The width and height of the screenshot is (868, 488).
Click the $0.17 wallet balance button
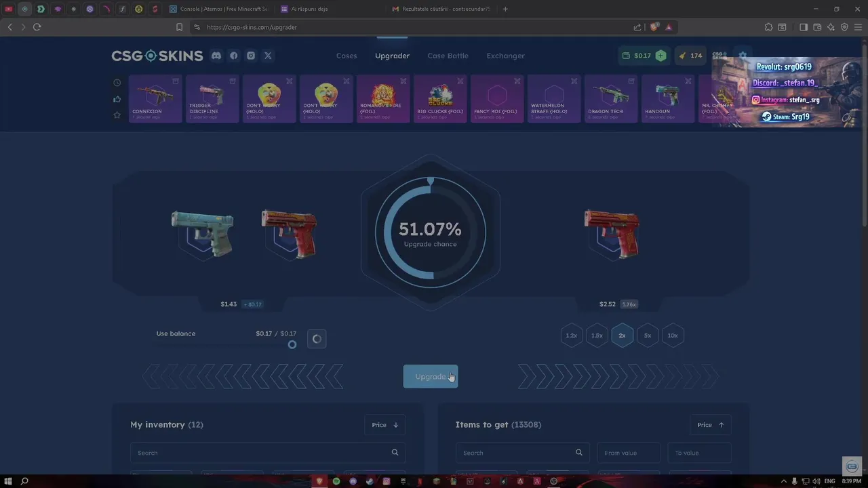[637, 56]
